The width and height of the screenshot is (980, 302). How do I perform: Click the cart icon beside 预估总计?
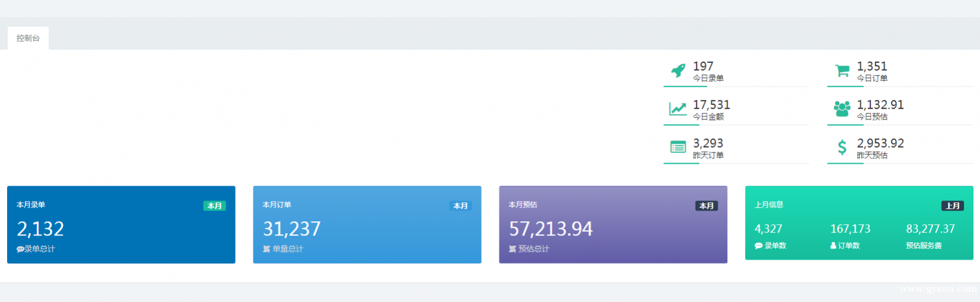point(513,249)
